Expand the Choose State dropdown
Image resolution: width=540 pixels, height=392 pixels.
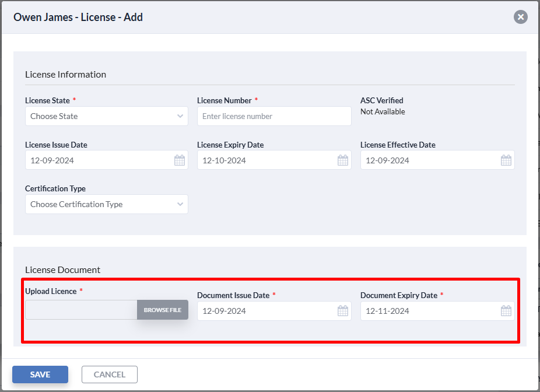click(106, 116)
